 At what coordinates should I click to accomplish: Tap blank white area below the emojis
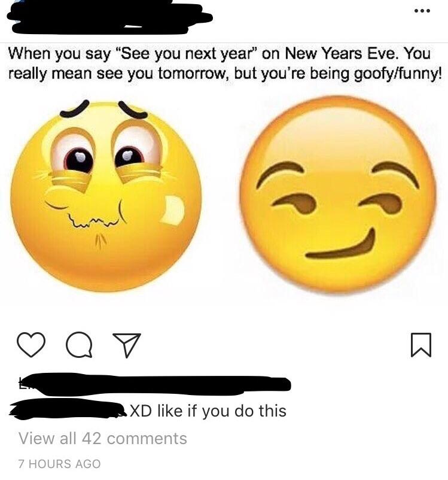tap(224, 312)
